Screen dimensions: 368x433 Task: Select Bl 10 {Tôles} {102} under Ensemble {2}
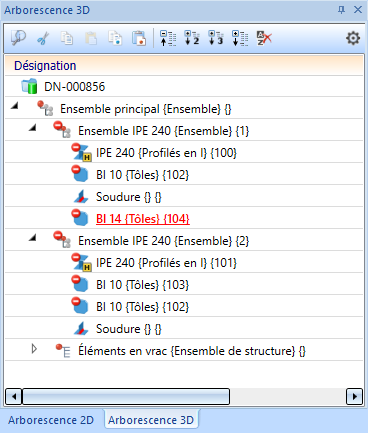click(142, 307)
